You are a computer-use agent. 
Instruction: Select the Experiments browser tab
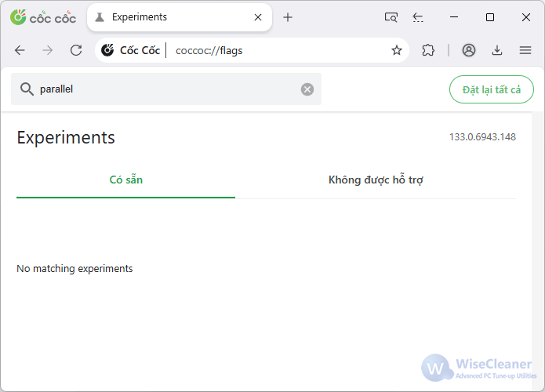click(179, 17)
